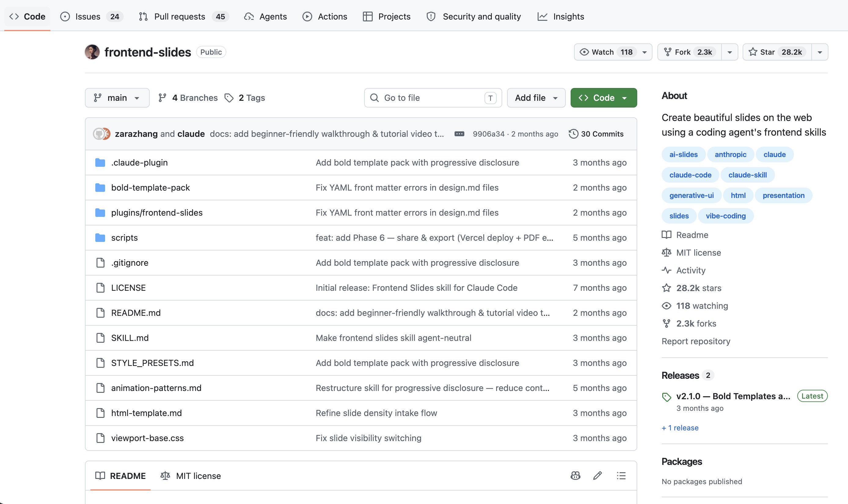The image size is (848, 504).
Task: Open the README outline list icon
Action: point(621,476)
